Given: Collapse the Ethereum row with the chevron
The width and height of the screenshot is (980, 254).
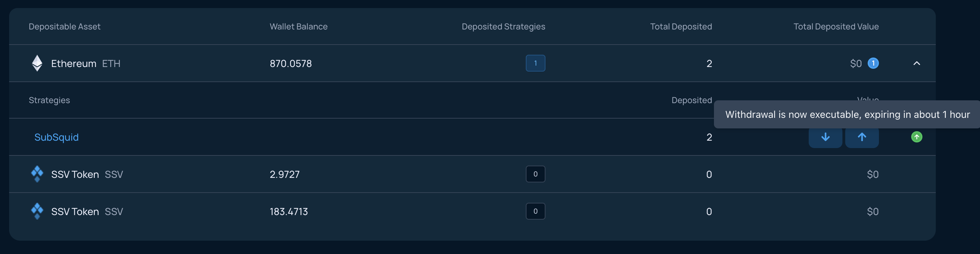Looking at the screenshot, I should pos(916,63).
